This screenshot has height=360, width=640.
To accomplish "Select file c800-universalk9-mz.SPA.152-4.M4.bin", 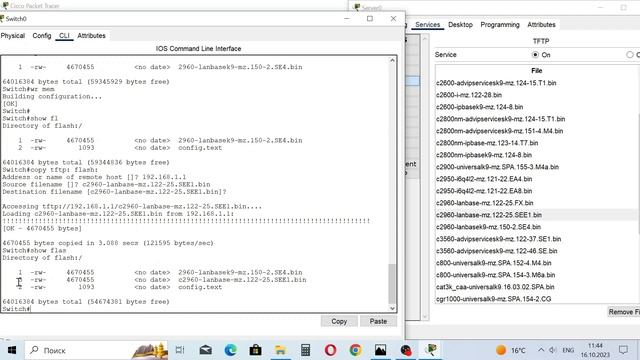I will click(493, 263).
